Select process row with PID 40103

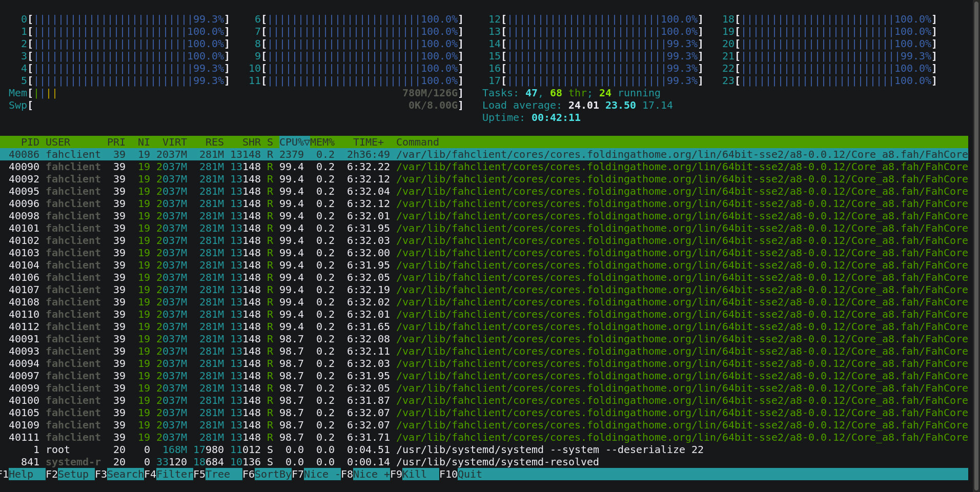coord(484,253)
